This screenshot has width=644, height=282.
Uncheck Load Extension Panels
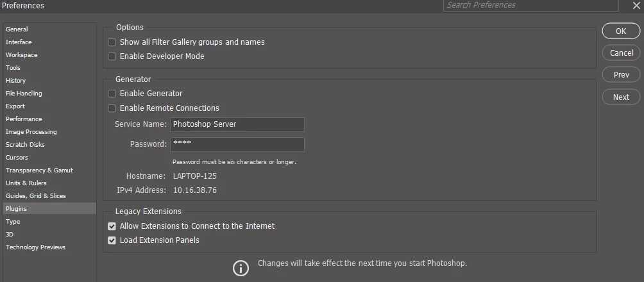[112, 240]
